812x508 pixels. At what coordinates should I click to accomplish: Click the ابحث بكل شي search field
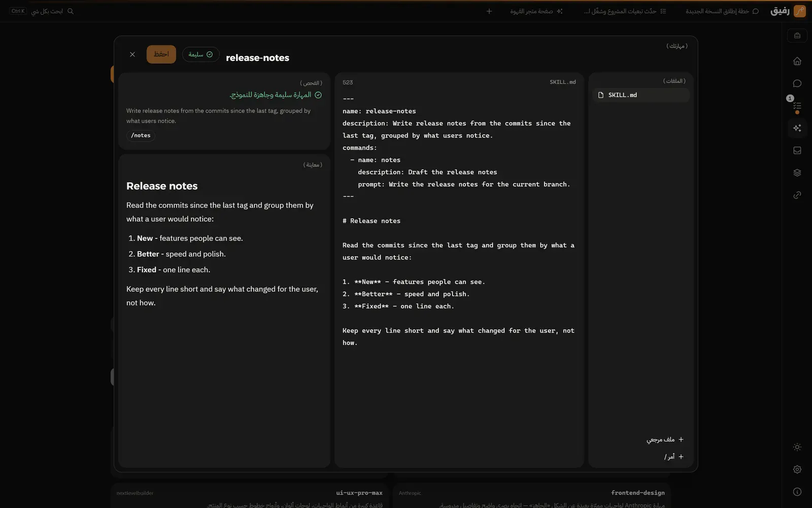[43, 11]
